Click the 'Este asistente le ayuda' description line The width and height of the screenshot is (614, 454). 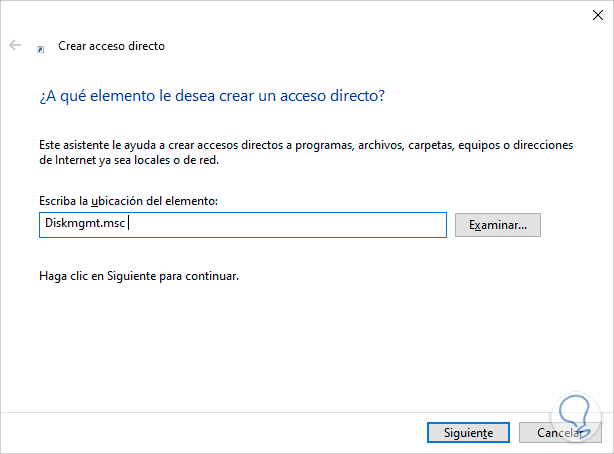click(300, 146)
